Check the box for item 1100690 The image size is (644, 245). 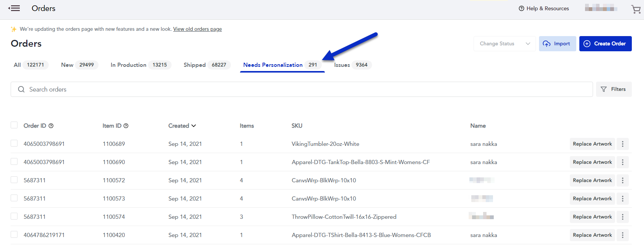[14, 162]
